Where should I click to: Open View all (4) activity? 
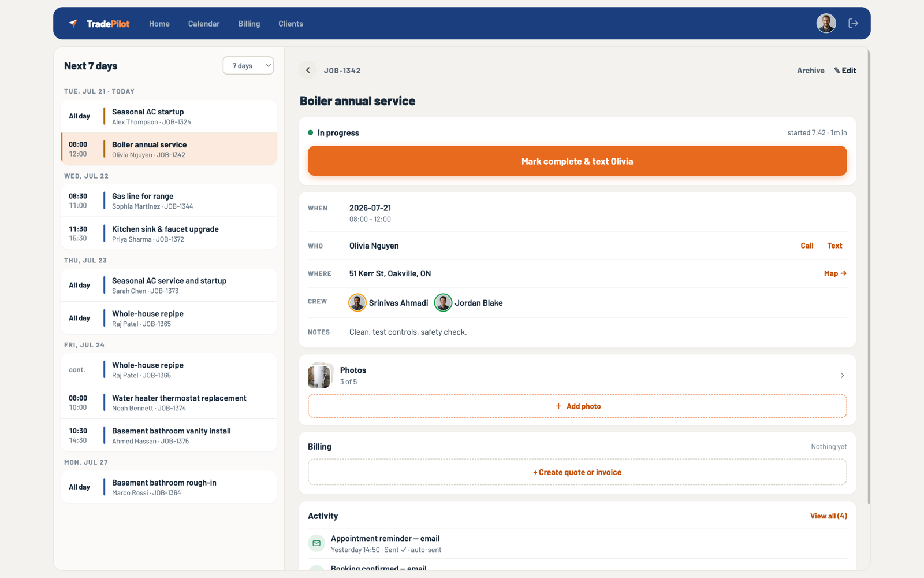coord(829,516)
